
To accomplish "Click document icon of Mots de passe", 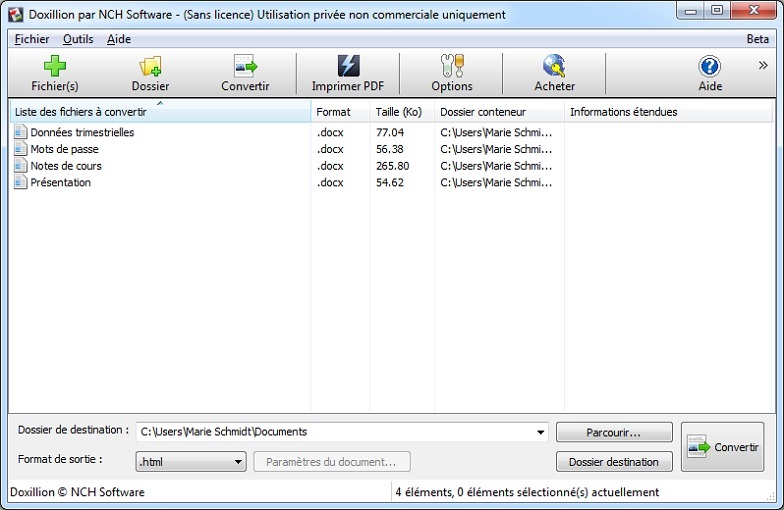I will tap(20, 148).
